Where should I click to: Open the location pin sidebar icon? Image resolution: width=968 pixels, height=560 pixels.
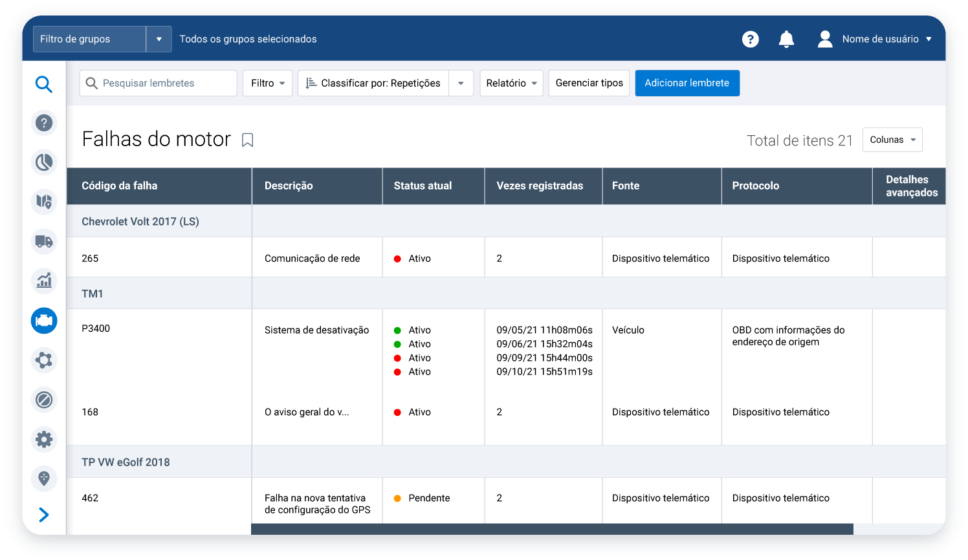coord(44,479)
